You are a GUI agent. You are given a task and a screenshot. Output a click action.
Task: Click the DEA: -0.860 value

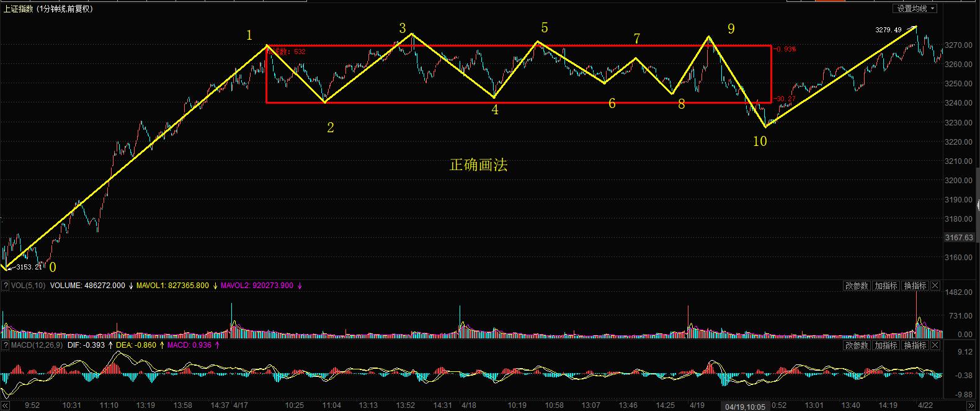click(137, 345)
